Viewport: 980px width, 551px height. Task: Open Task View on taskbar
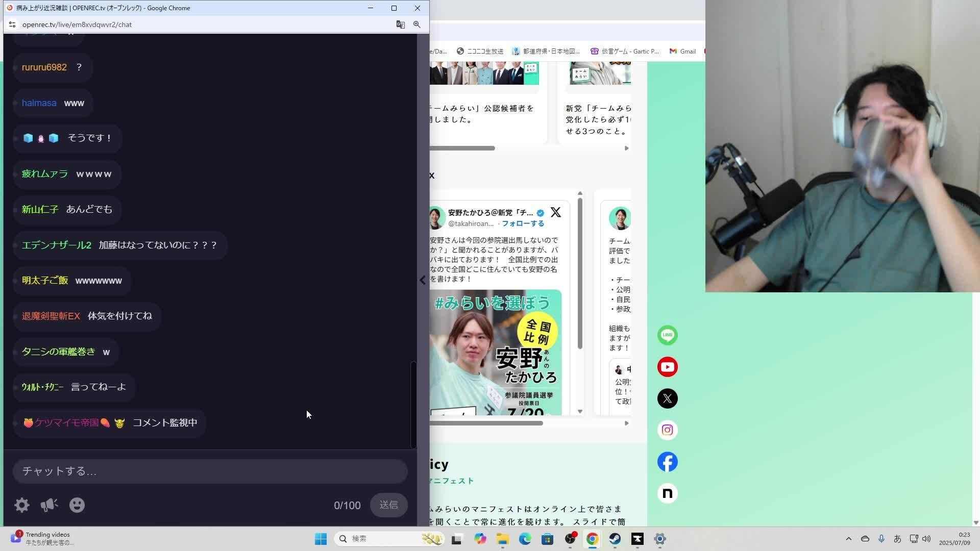(x=456, y=539)
